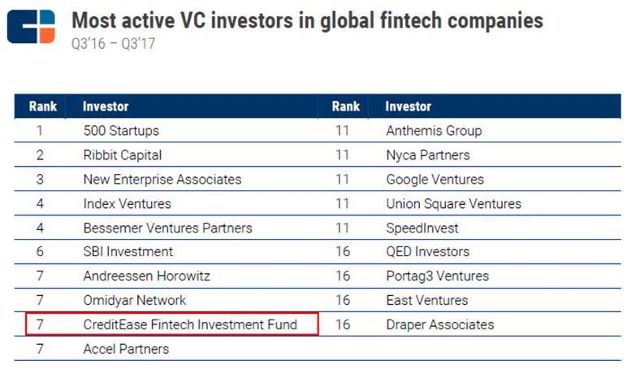The width and height of the screenshot is (640, 387).
Task: Click Portag3 Ventures entry
Action: [x=437, y=276]
